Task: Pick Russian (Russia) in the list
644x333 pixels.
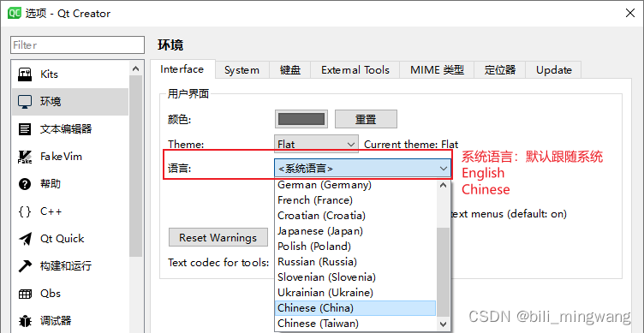Action: pyautogui.click(x=355, y=262)
